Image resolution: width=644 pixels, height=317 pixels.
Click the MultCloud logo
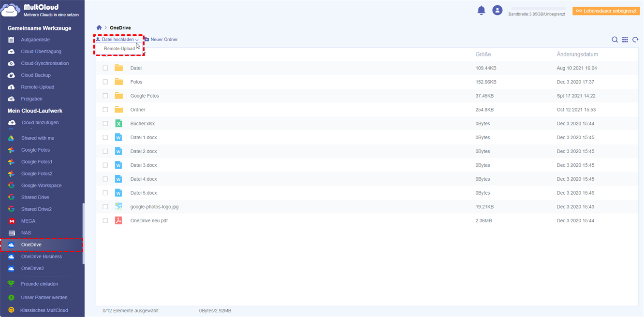40,10
